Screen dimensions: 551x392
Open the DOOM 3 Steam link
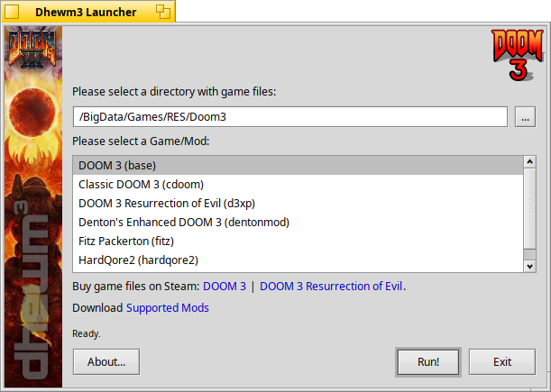coord(225,287)
